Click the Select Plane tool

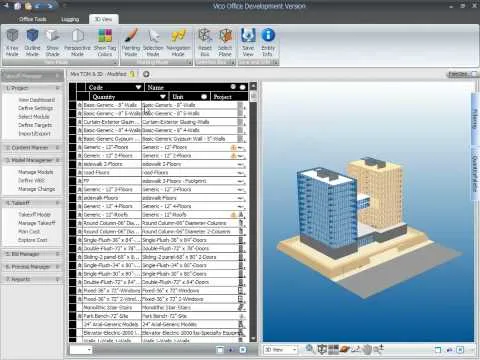point(225,42)
